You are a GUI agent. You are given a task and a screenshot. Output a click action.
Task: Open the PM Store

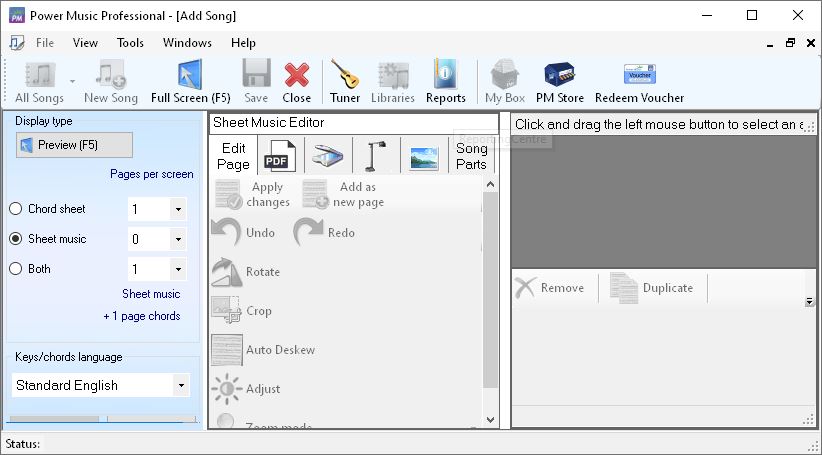point(559,81)
